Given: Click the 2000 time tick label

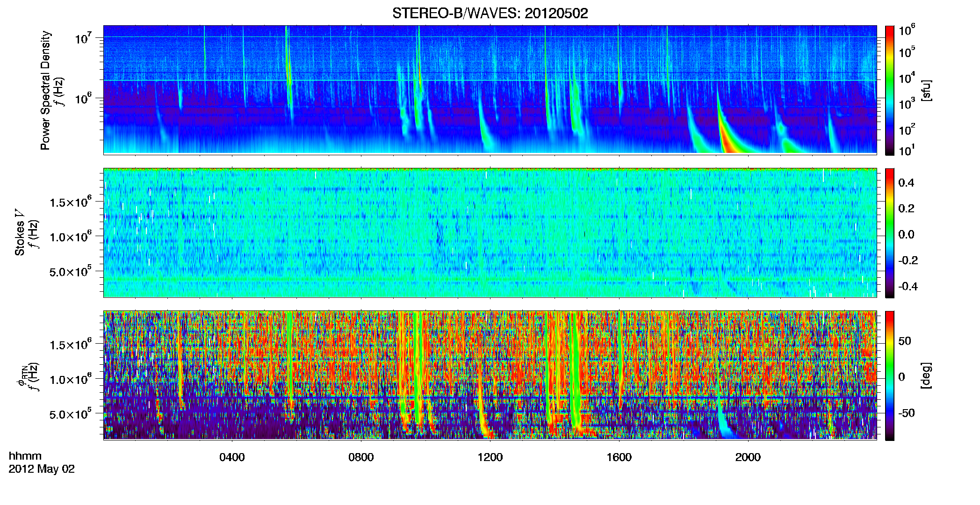Looking at the screenshot, I should 748,457.
